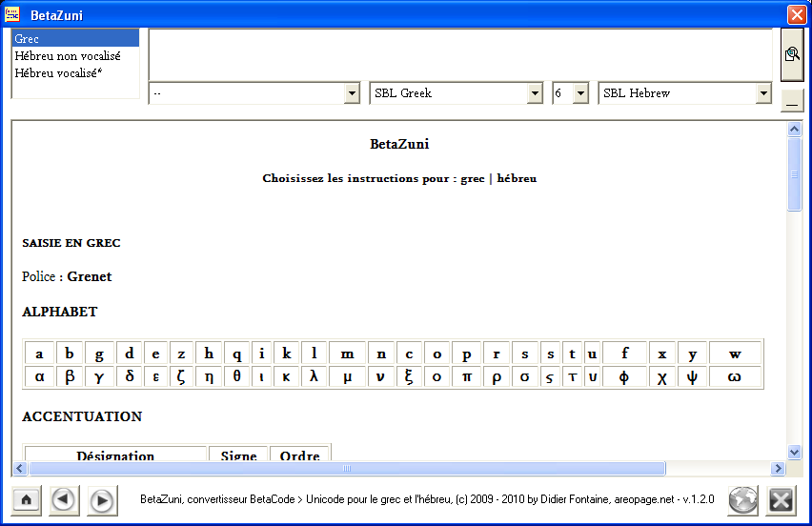The width and height of the screenshot is (812, 526).
Task: Click the 'Police : Grenet' line
Action: [x=67, y=276]
